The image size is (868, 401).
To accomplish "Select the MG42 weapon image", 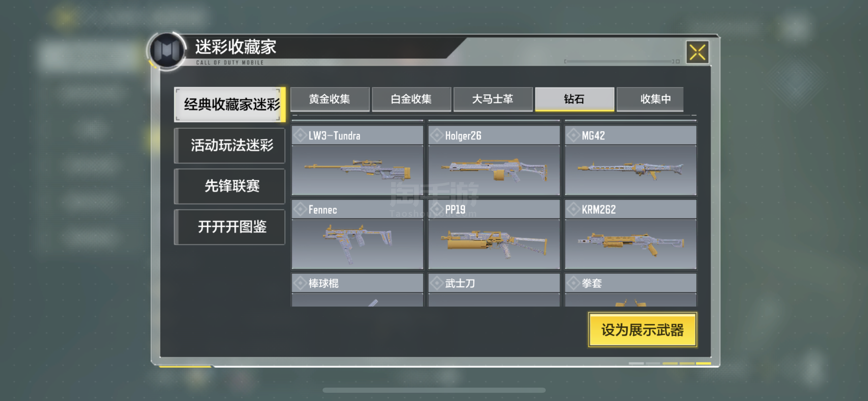I will coord(630,170).
